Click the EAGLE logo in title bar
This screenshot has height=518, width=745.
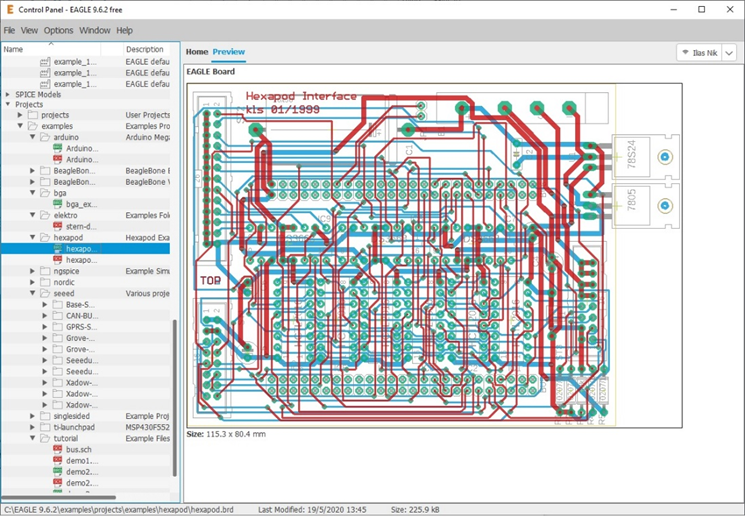pos(10,9)
